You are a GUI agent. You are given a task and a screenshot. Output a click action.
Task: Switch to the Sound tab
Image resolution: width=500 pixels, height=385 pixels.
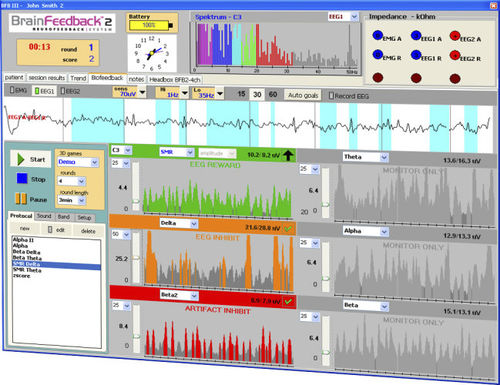44,216
